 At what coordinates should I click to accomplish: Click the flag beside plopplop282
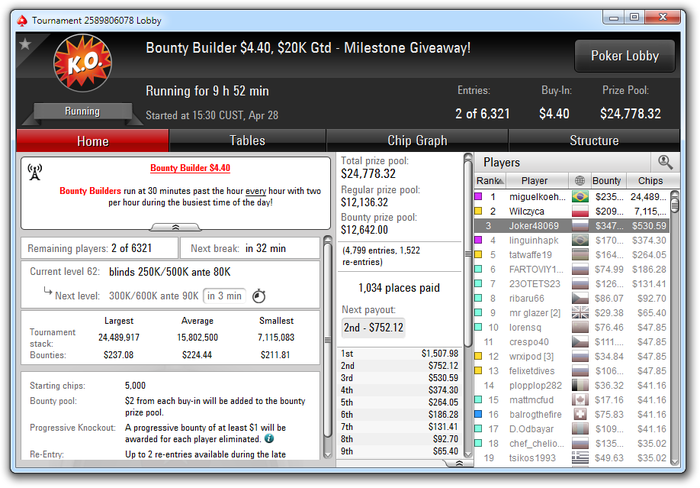click(580, 385)
